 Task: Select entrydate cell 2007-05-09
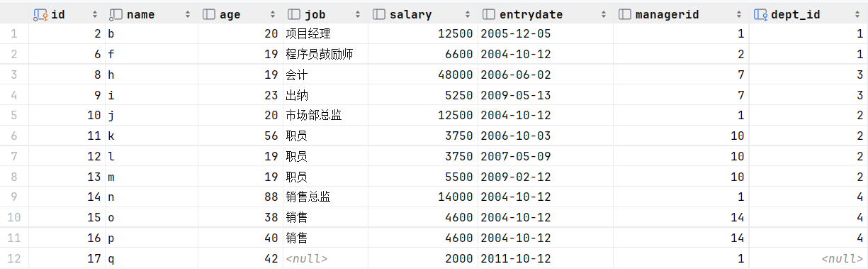[x=545, y=156]
